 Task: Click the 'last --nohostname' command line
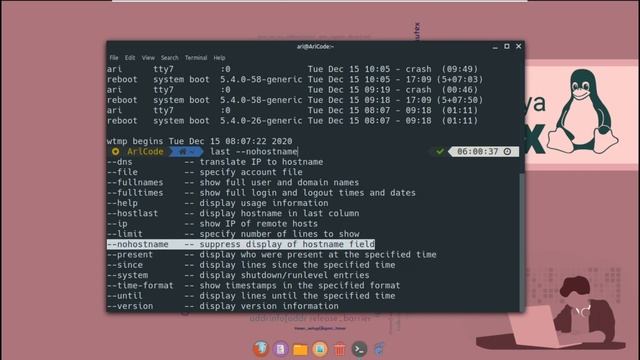click(x=254, y=152)
